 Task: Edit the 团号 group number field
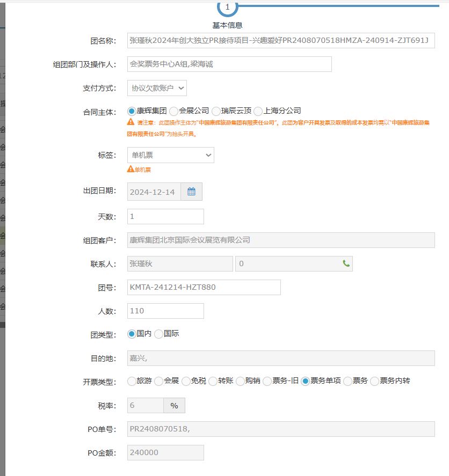click(204, 287)
